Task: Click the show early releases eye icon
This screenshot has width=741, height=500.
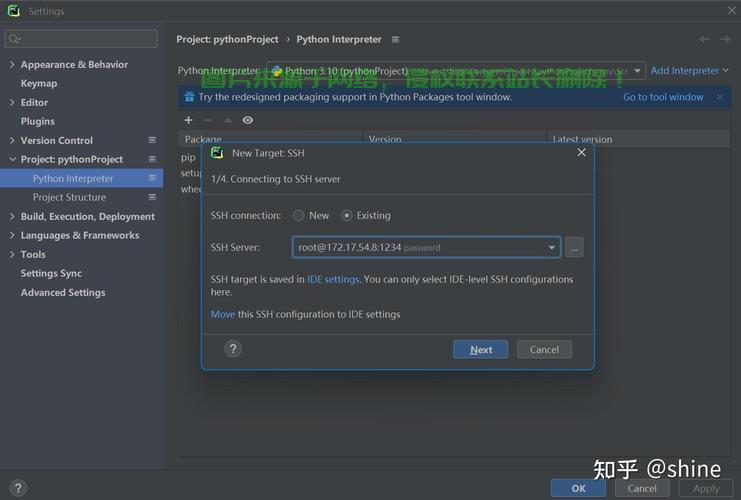Action: point(248,120)
